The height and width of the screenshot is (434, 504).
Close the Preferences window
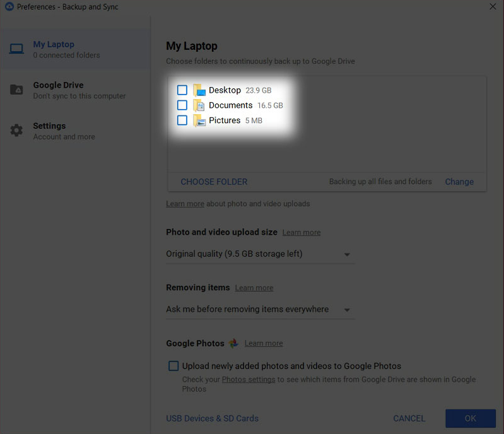click(x=493, y=6)
